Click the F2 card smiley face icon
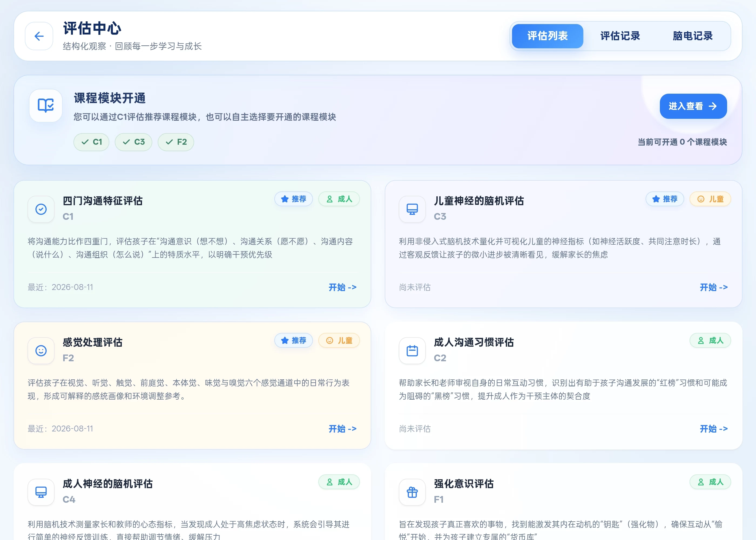The width and height of the screenshot is (756, 540). point(41,351)
